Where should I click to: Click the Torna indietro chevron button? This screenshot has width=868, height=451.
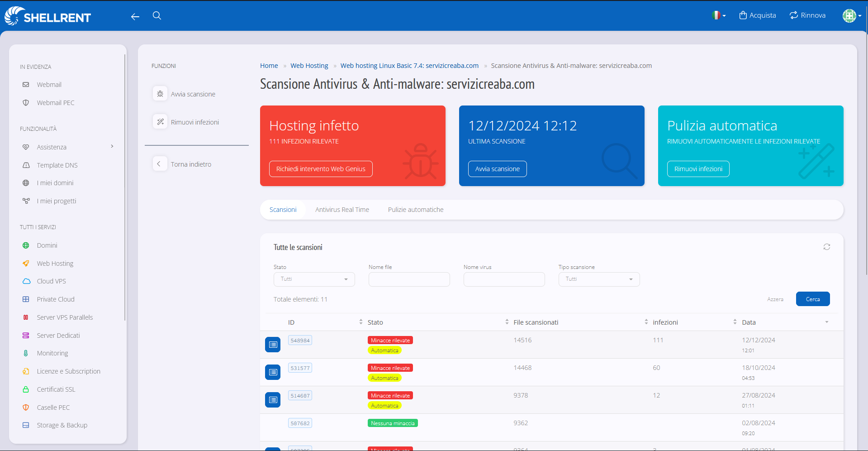159,164
